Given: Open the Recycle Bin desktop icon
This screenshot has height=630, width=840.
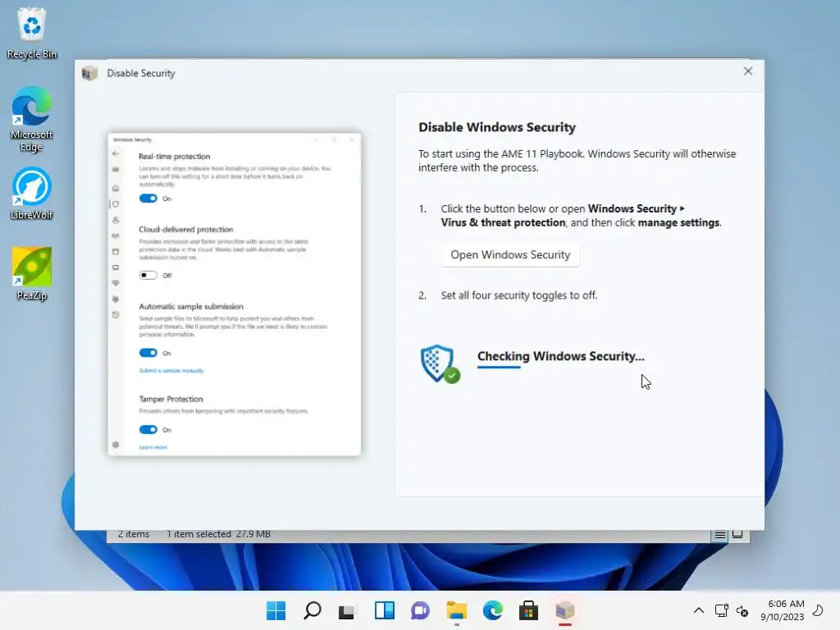Looking at the screenshot, I should [32, 34].
